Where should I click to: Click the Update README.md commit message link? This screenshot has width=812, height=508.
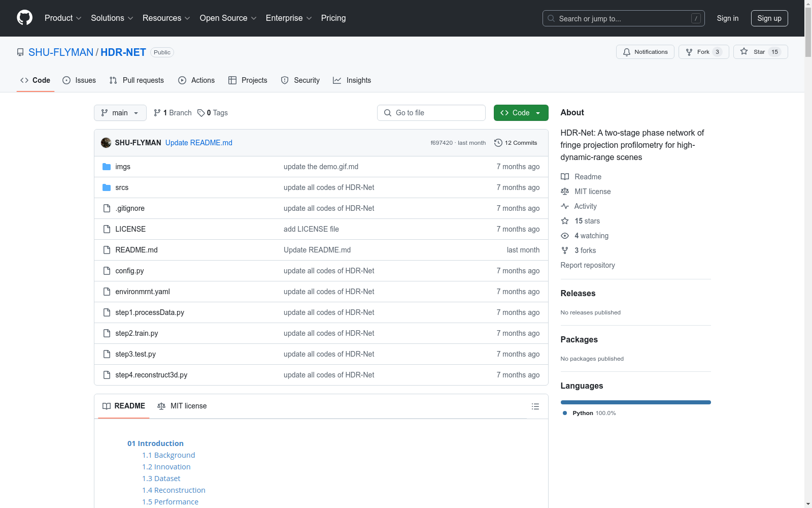pyautogui.click(x=199, y=143)
